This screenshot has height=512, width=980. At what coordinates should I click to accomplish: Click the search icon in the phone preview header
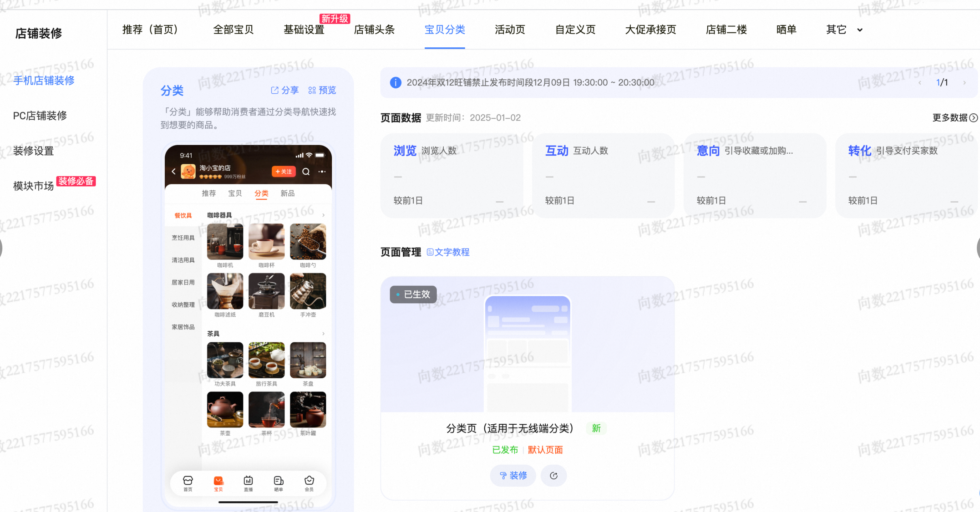(306, 171)
